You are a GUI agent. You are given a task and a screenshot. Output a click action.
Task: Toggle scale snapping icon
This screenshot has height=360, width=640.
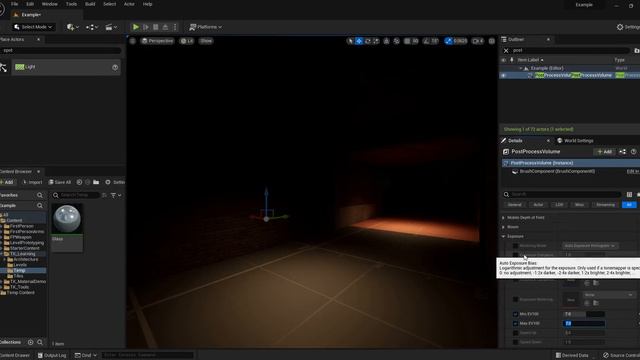coord(449,41)
